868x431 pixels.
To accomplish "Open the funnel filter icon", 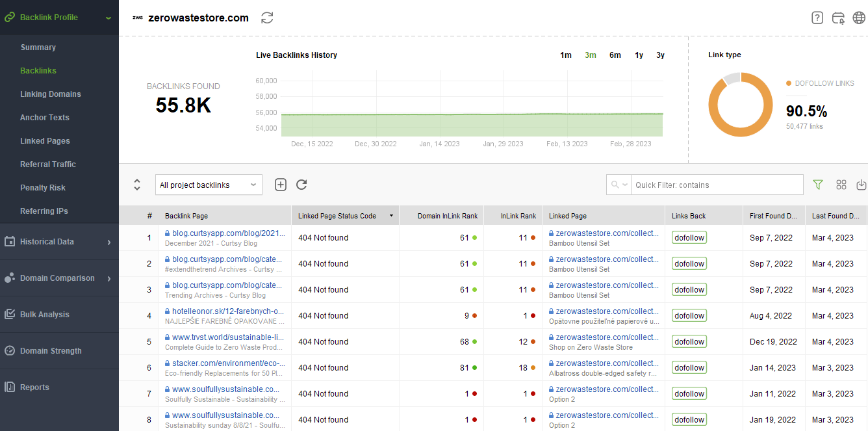I will click(x=818, y=185).
